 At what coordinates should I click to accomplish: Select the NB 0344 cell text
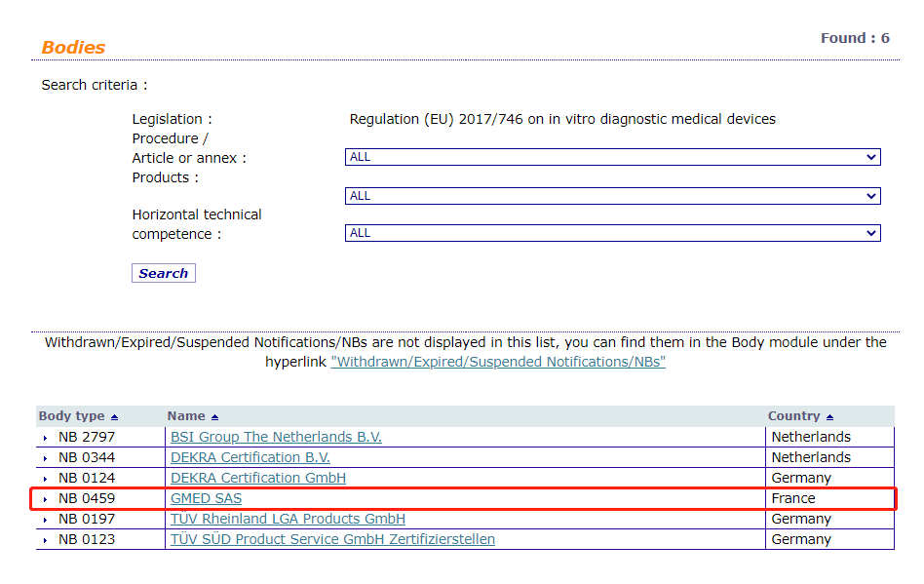tap(87, 458)
